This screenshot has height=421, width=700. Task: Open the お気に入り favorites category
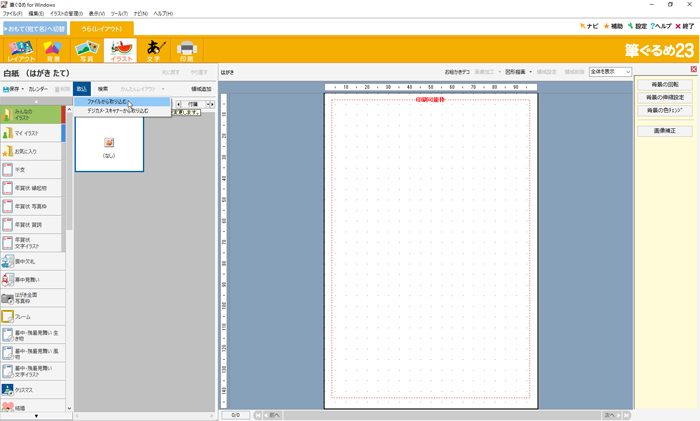pos(31,152)
